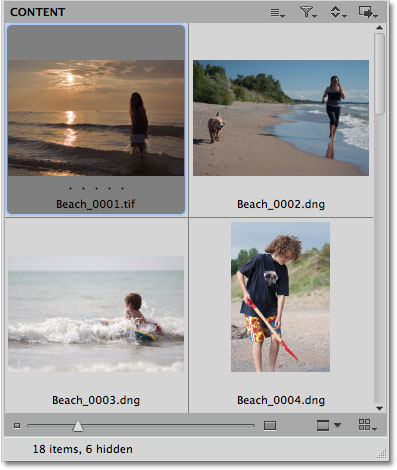Open the view content options menu icon

[277, 13]
